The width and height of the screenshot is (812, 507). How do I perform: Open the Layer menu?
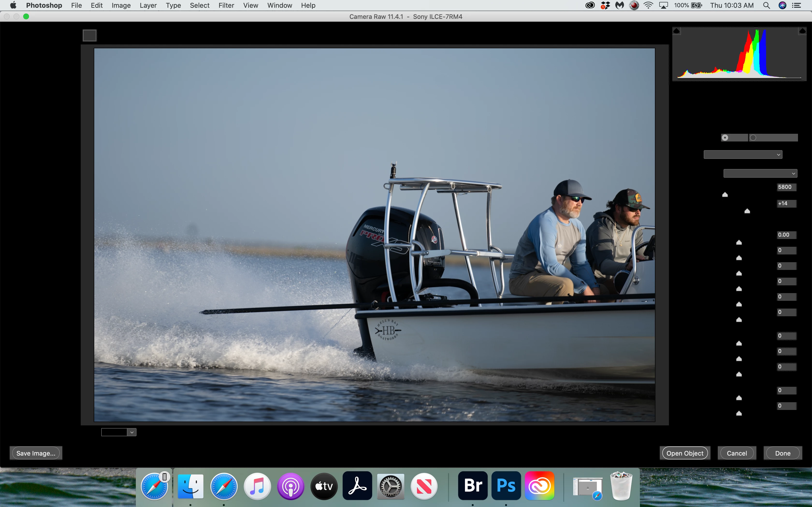[148, 5]
